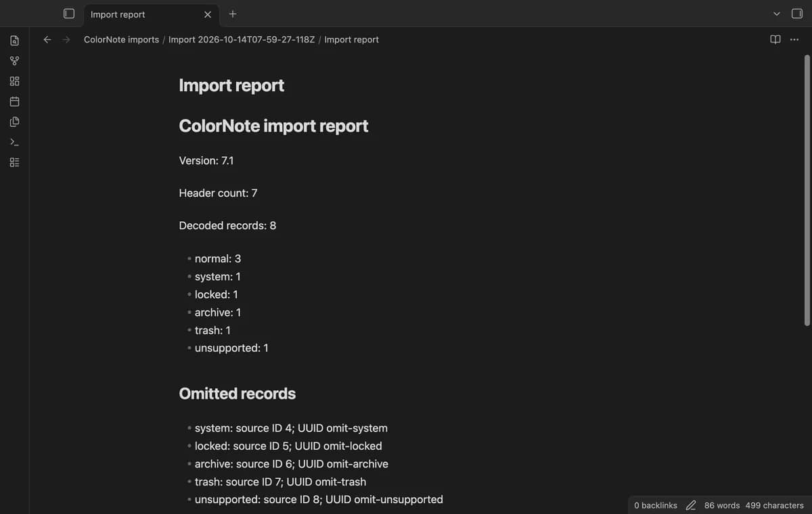The height and width of the screenshot is (514, 812).
Task: Open a new tab with plus icon
Action: 233,14
